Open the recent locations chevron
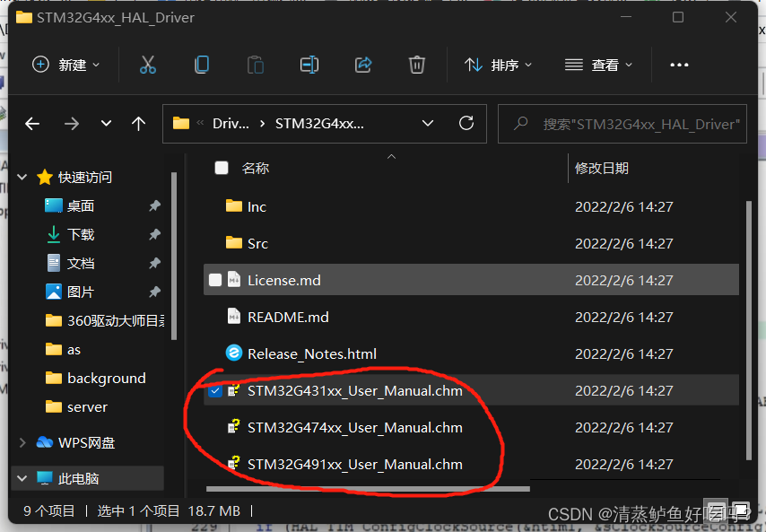The width and height of the screenshot is (766, 532). point(106,124)
